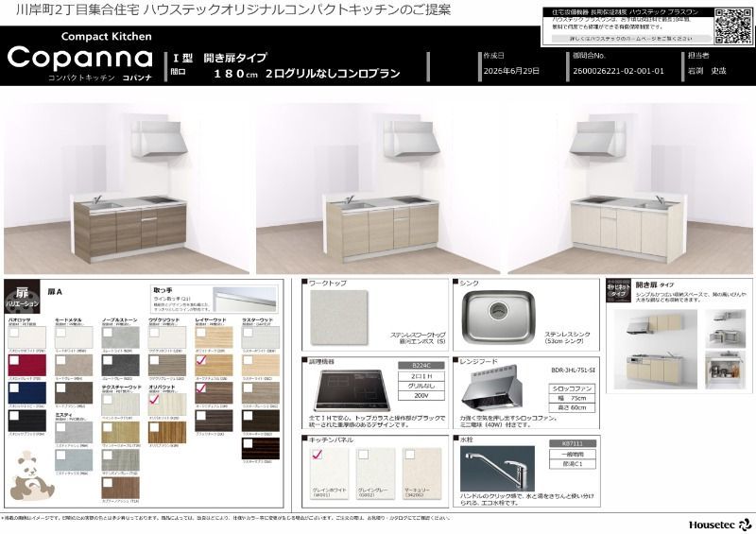The width and height of the screenshot is (756, 534).
Task: Click the 扉バリエーション badge icon
Action: click(x=22, y=296)
